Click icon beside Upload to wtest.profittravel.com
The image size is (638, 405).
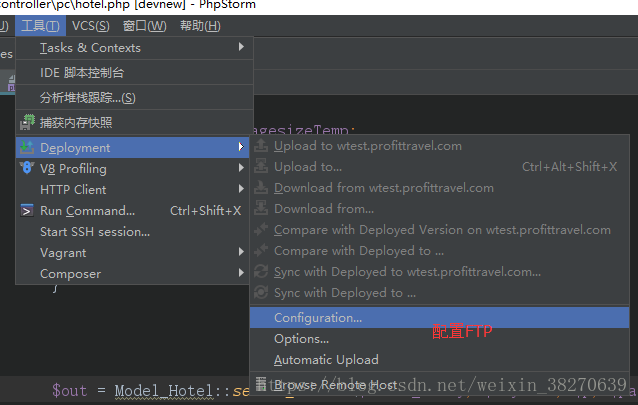click(261, 145)
